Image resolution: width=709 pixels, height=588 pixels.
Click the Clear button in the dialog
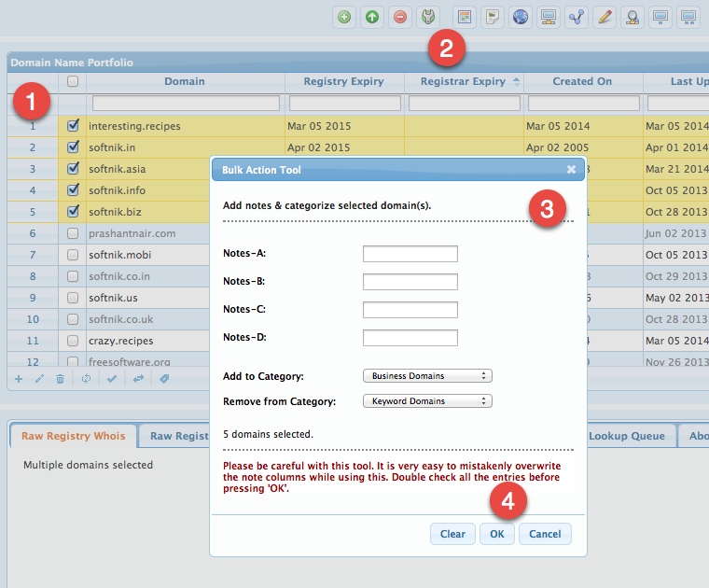(452, 534)
